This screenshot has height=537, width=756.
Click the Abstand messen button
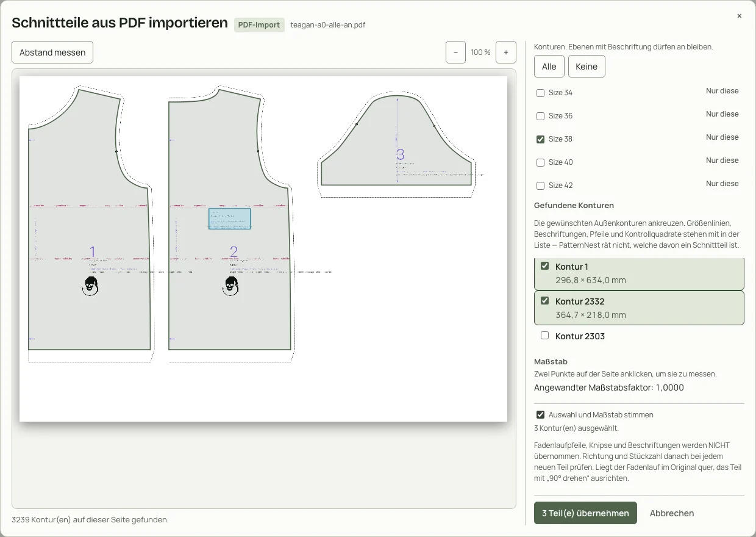click(52, 52)
